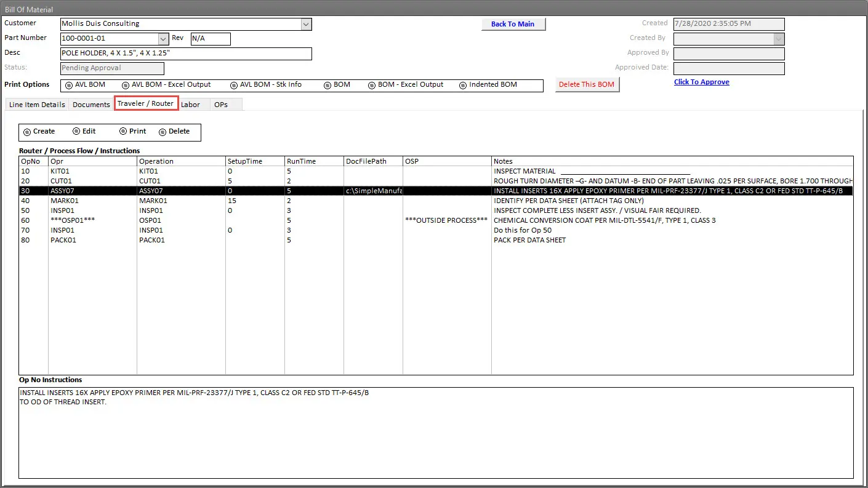
Task: Click the Click To Approve link
Action: pos(701,82)
